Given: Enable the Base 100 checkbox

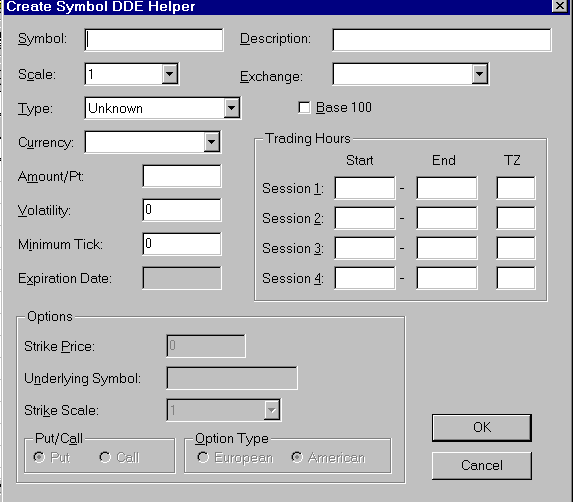Looking at the screenshot, I should click(304, 108).
